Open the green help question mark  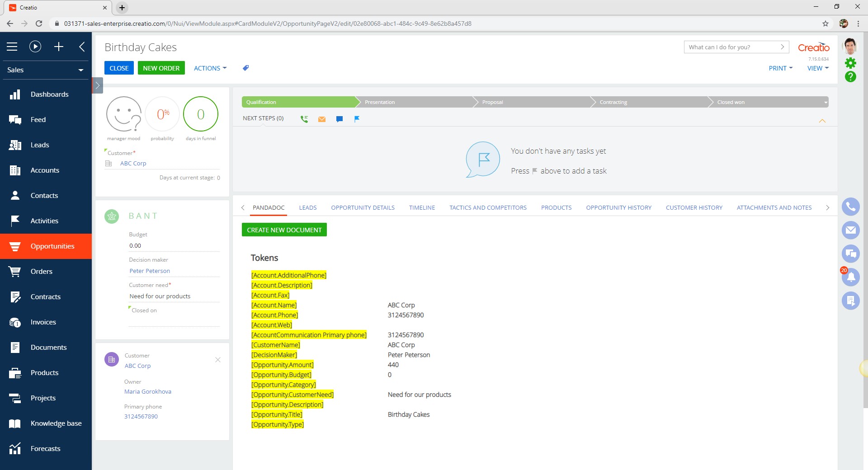tap(850, 77)
